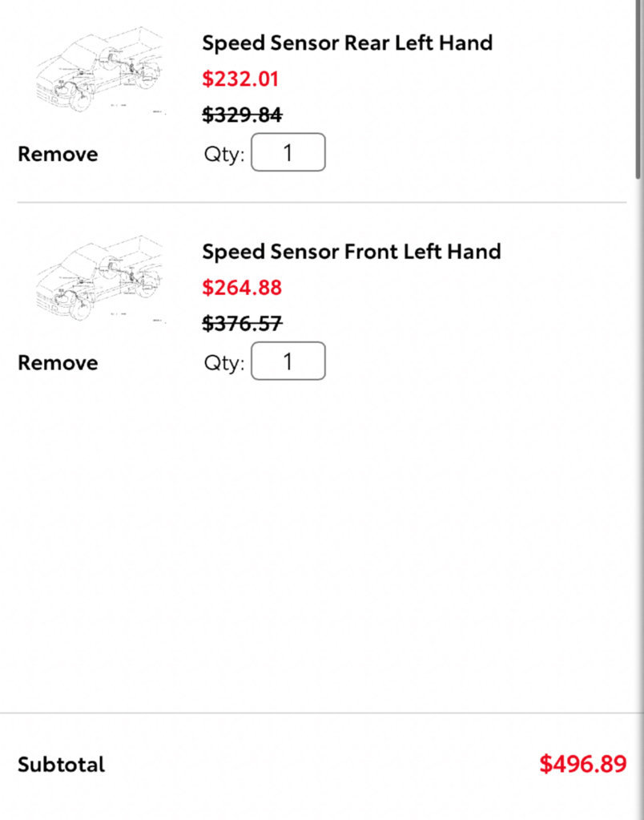This screenshot has width=644, height=820.
Task: Click the crossed-out $329.84 original price
Action: 242,115
